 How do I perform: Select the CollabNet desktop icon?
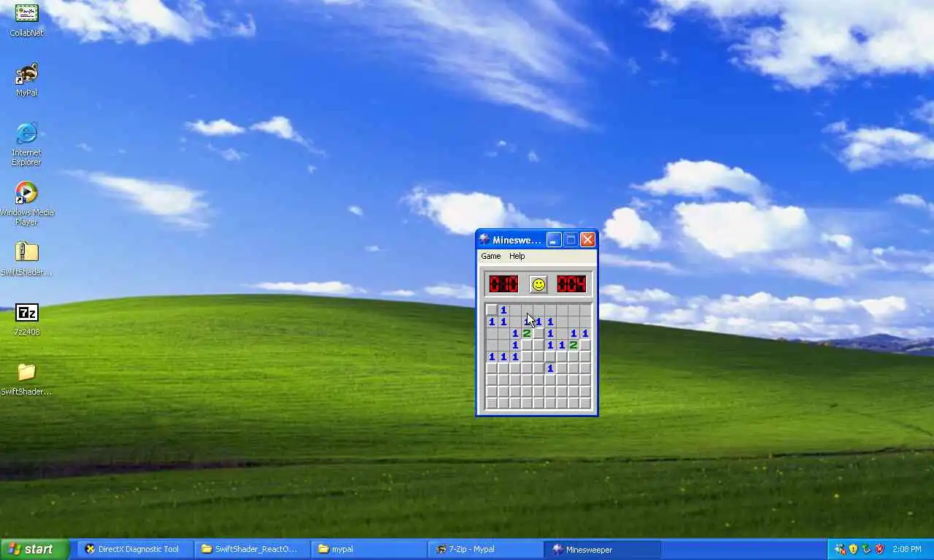tap(26, 20)
